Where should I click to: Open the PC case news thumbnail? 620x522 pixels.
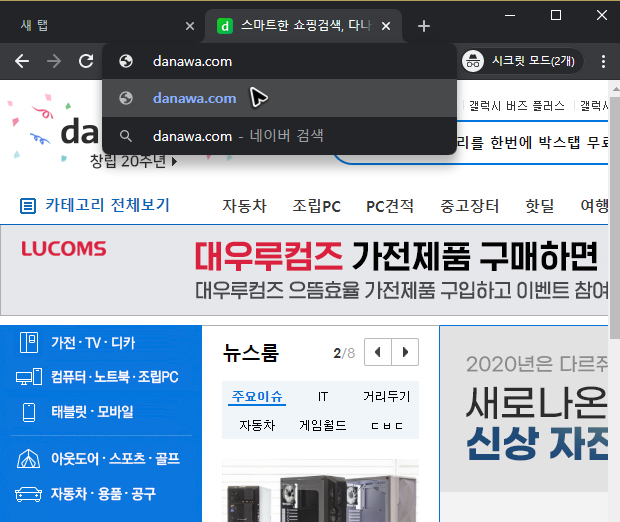(320, 490)
